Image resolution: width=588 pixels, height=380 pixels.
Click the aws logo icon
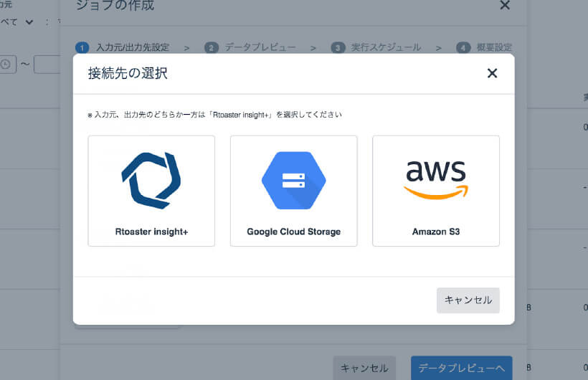click(x=436, y=180)
